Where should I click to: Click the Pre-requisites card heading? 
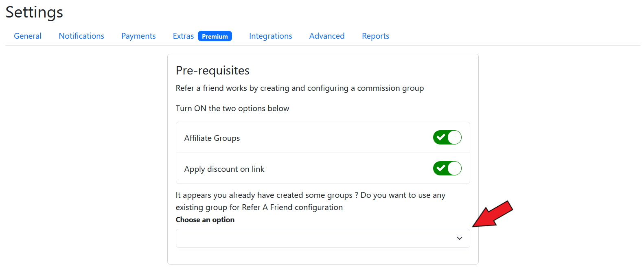212,70
